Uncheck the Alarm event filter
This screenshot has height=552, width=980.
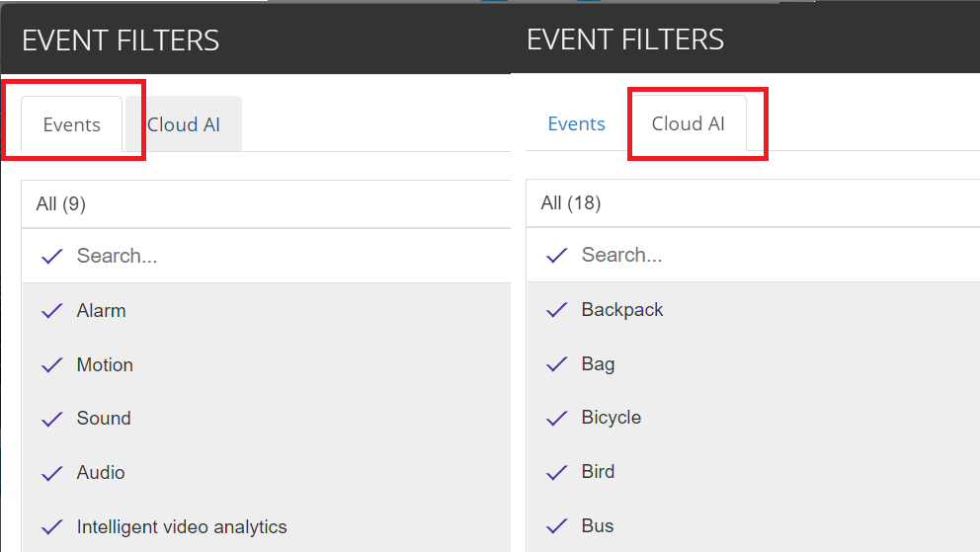(x=52, y=311)
